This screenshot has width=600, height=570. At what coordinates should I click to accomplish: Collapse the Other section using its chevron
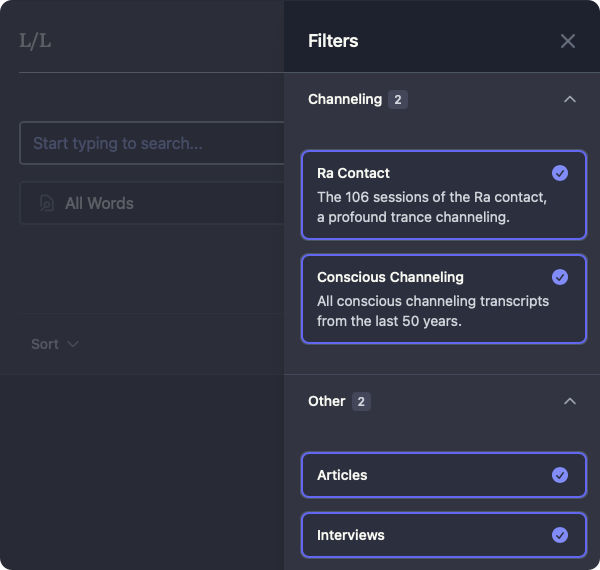tap(570, 401)
